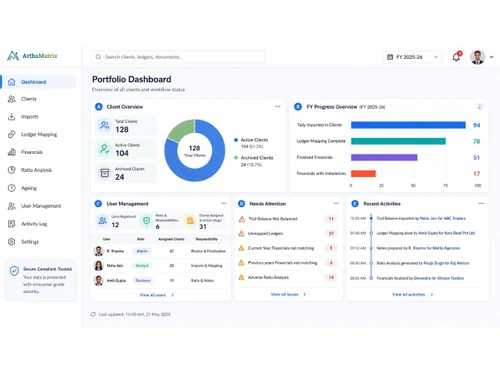
Task: Click the ArthaMatrix logo
Action: [32, 56]
